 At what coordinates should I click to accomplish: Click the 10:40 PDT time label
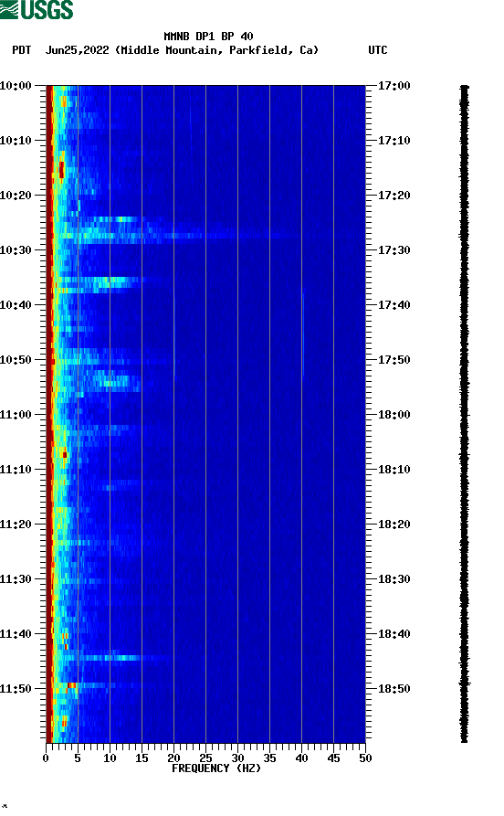coord(16,305)
